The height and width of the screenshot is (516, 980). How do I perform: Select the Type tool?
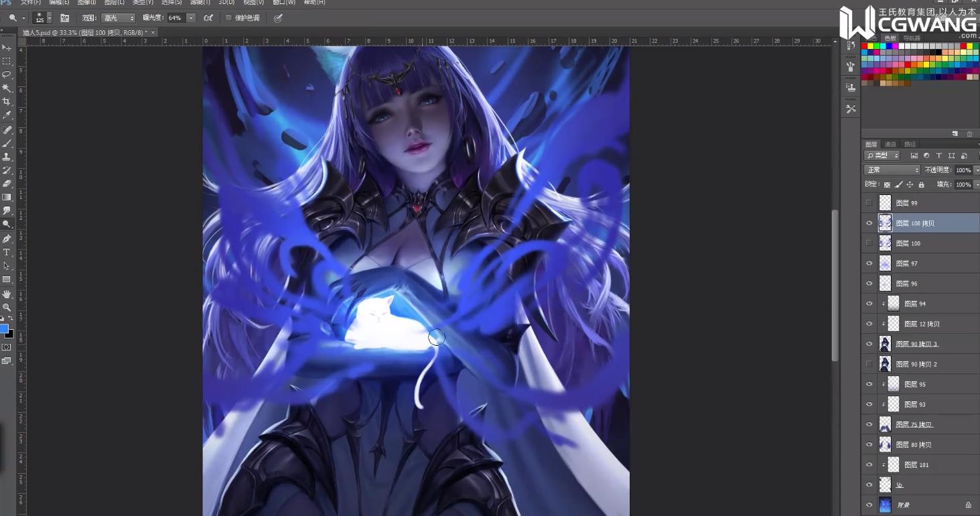(7, 252)
